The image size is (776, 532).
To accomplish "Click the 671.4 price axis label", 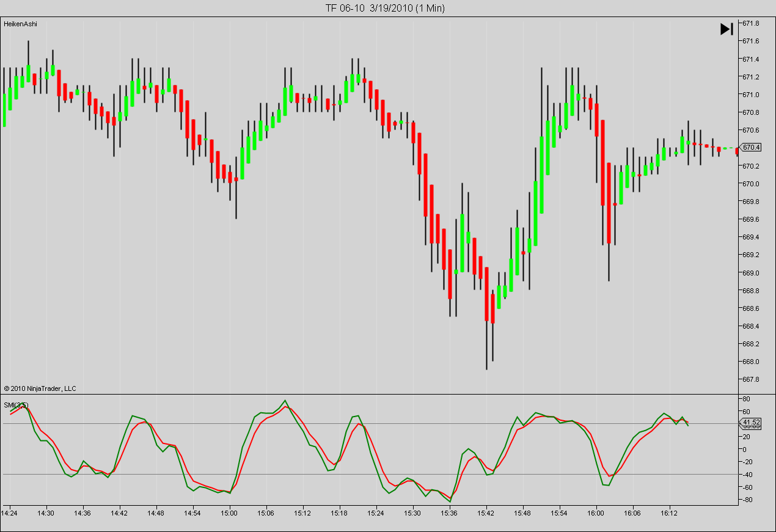I will coord(751,59).
